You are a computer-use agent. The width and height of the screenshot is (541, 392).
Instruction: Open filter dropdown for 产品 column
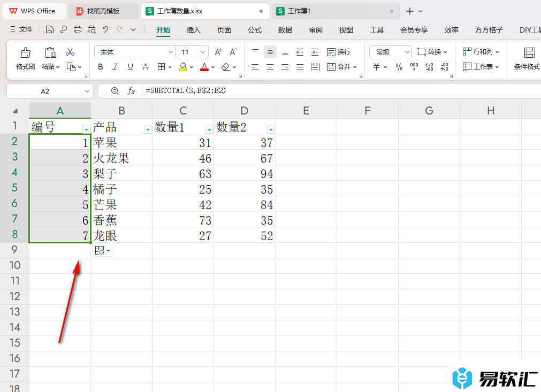pyautogui.click(x=148, y=129)
